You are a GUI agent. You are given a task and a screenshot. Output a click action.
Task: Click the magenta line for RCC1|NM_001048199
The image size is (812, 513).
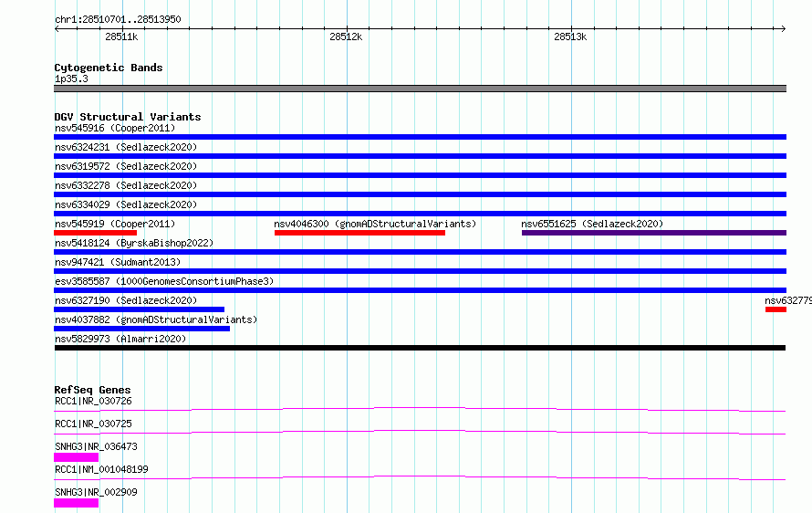(420, 477)
